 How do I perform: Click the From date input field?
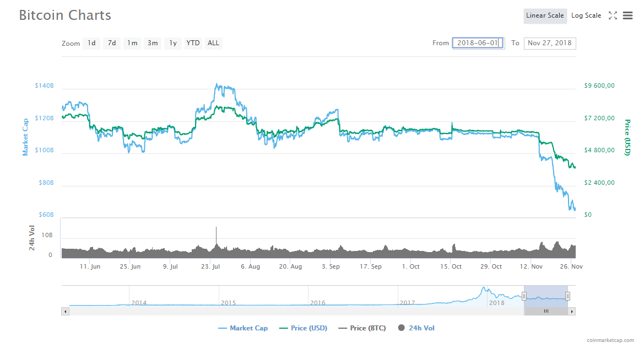pos(477,43)
